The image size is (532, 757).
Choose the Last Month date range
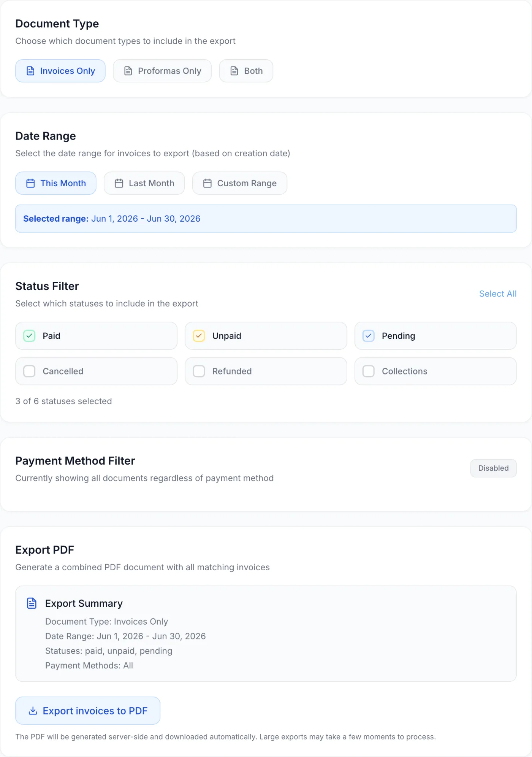144,183
